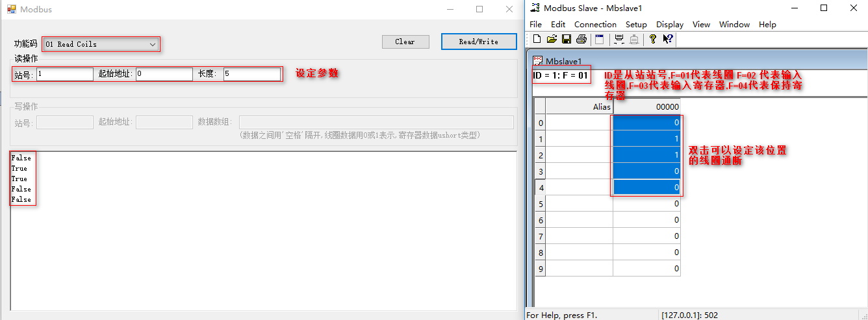The height and width of the screenshot is (320, 868).
Task: Select the coil value cell in row 2
Action: (x=647, y=155)
